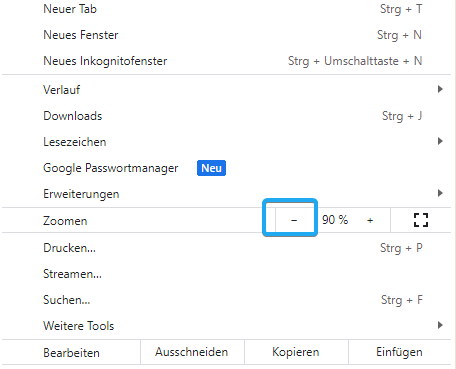Image resolution: width=456 pixels, height=369 pixels.
Task: Click the Einfügen button
Action: (399, 352)
